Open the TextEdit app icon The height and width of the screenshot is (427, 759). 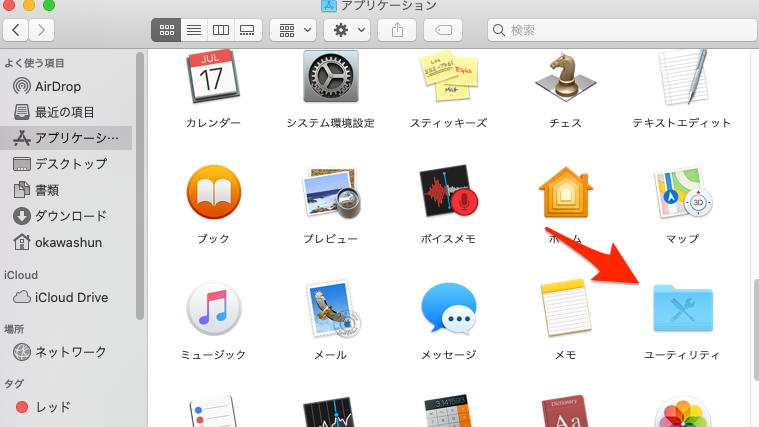click(x=683, y=77)
